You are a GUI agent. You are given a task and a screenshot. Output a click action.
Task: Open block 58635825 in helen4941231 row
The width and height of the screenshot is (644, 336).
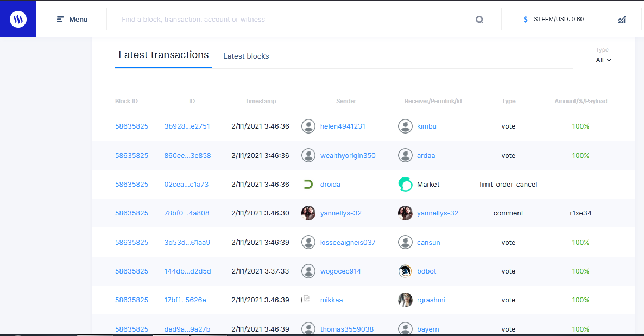(x=131, y=126)
